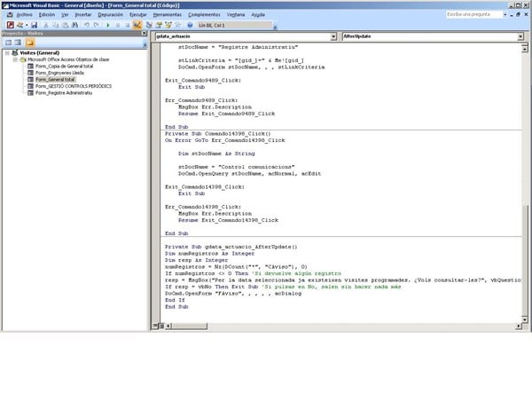Screen dimensions: 532x409
Task: Open the Herramientas menu
Action: tap(167, 15)
